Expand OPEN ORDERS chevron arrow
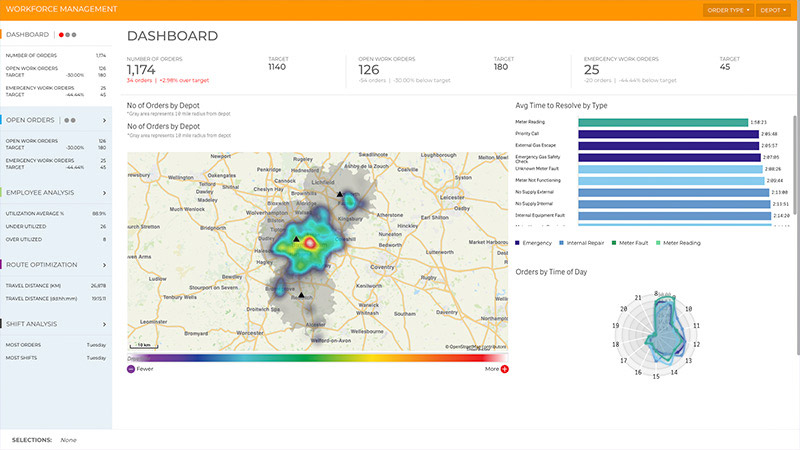 pos(104,120)
